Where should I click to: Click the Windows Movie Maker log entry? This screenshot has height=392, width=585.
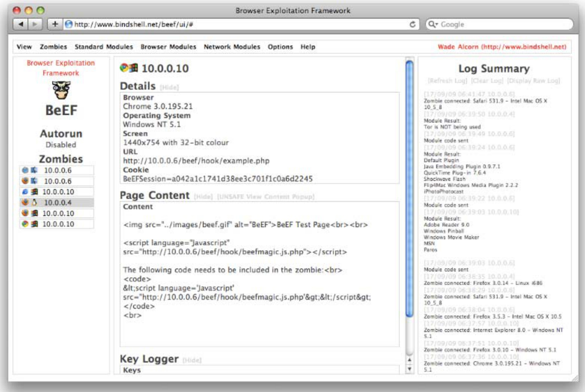(x=451, y=237)
